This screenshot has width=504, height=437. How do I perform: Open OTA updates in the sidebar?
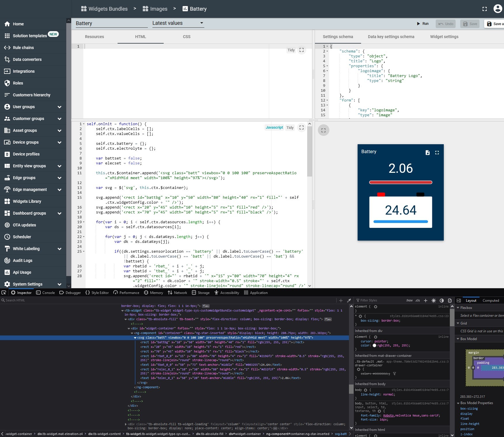tap(24, 225)
